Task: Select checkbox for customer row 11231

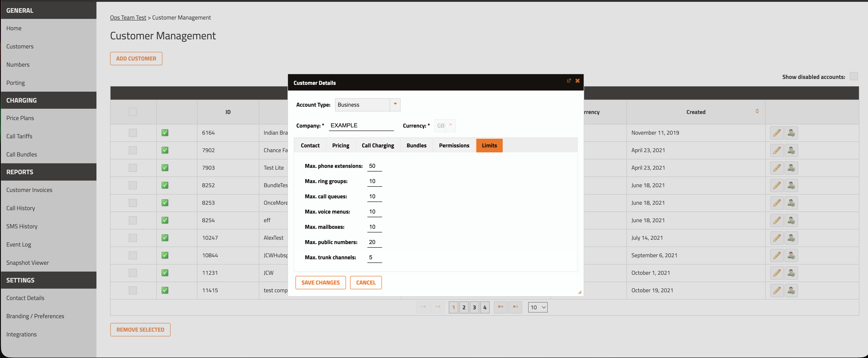Action: click(x=133, y=273)
